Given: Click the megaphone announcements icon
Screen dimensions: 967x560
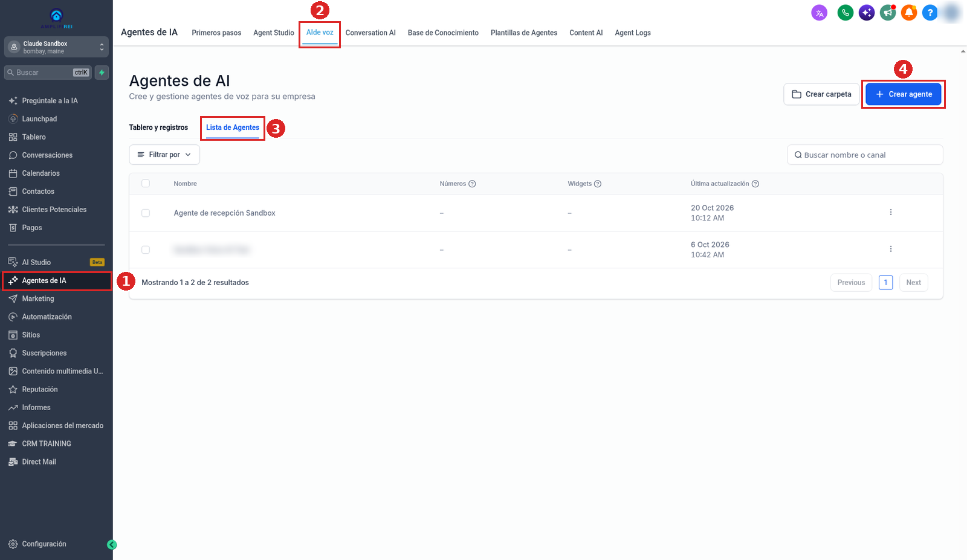Looking at the screenshot, I should coord(888,13).
